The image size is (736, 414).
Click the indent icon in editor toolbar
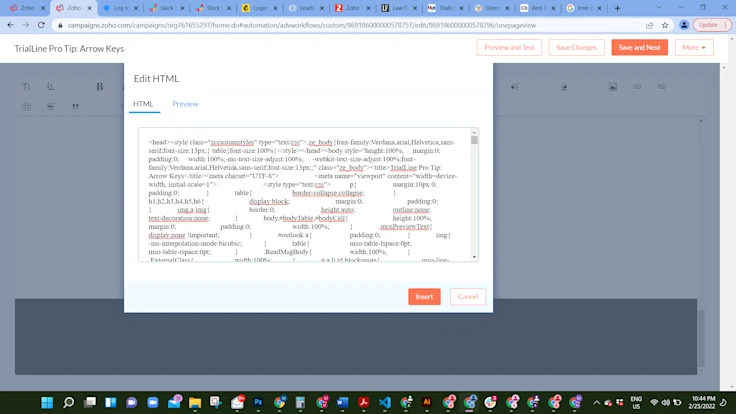(x=515, y=87)
